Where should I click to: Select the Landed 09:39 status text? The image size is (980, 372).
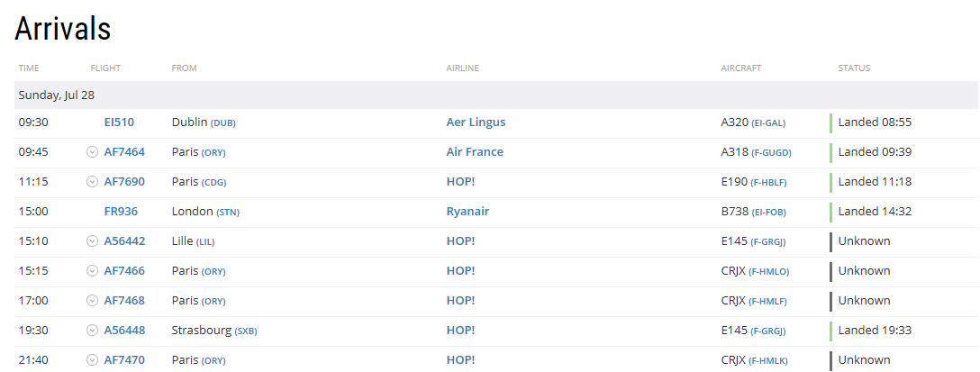(x=875, y=152)
